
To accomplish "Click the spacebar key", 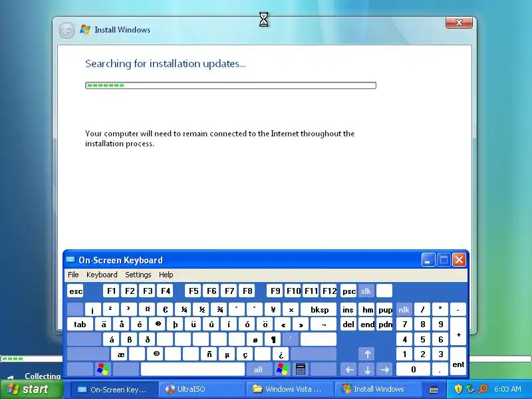I will (193, 369).
